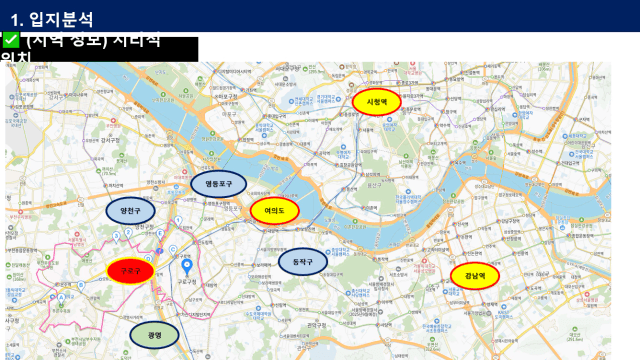Screen dimensions: 640x360
Task: Select the green 광명 oval
Action: [154, 335]
